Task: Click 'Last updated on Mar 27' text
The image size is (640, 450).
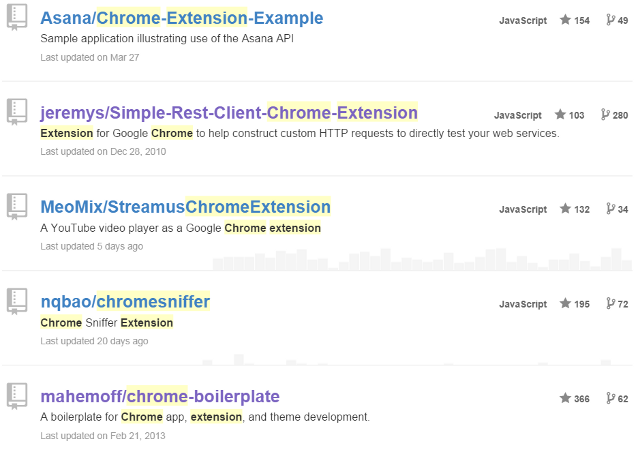Action: point(90,58)
